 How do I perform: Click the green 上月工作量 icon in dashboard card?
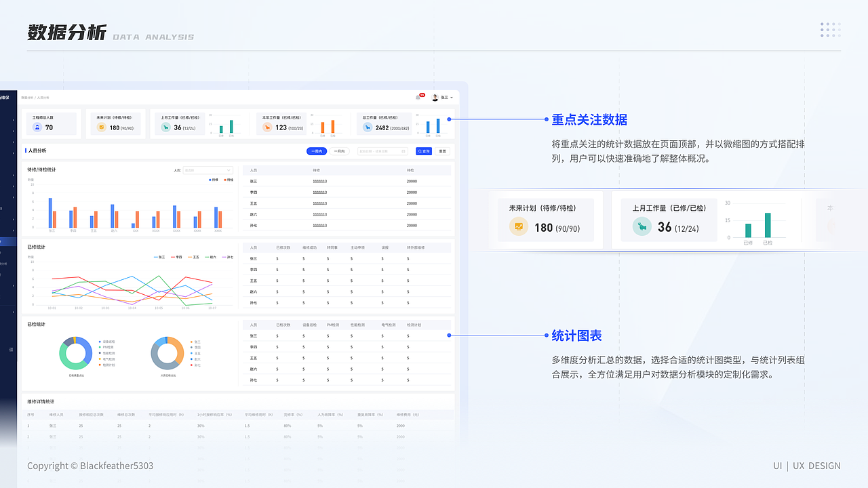[x=165, y=127]
